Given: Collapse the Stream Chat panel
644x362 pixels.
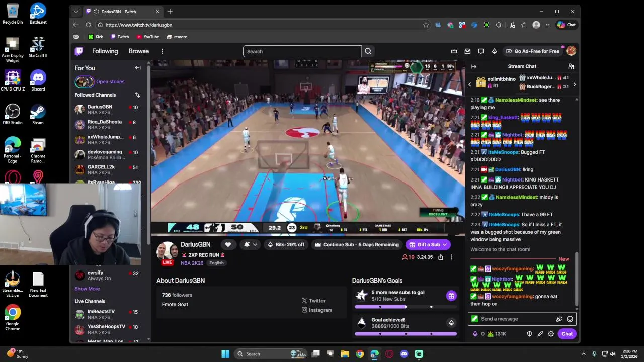Looking at the screenshot, I should [x=473, y=66].
